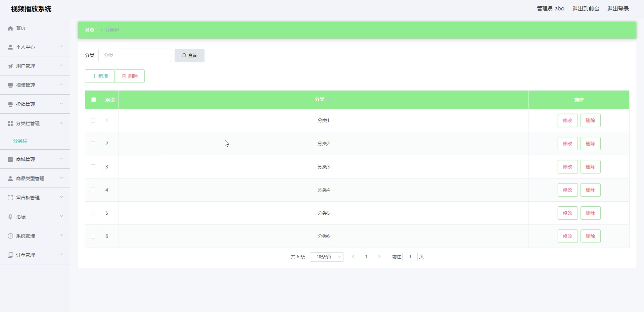
Task: Check the checkbox for row 分类5
Action: (93, 213)
